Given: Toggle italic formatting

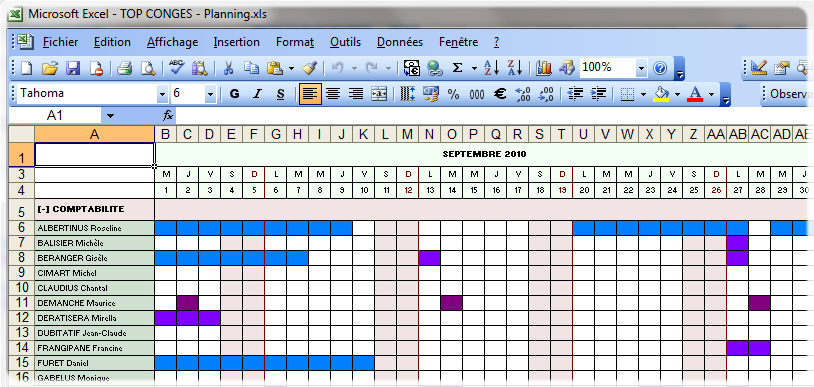Looking at the screenshot, I should [257, 94].
